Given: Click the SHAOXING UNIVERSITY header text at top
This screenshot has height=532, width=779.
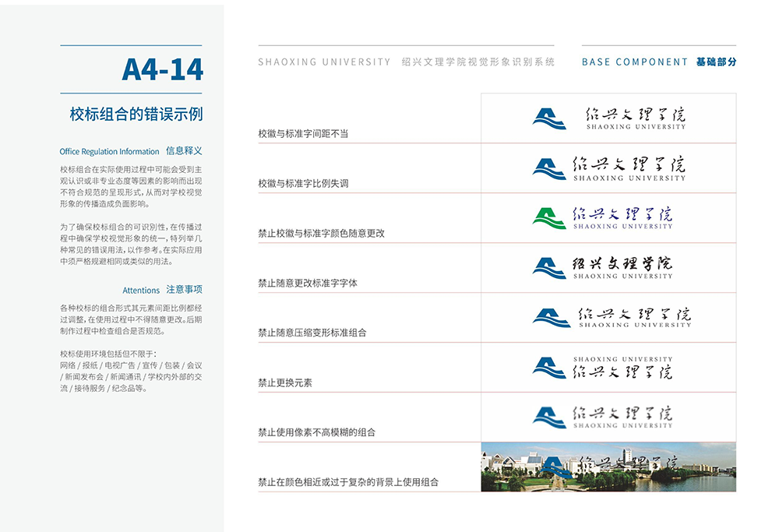Looking at the screenshot, I should click(x=324, y=62).
